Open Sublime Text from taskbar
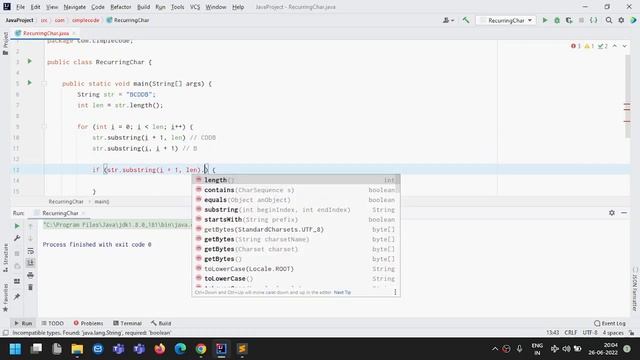This screenshot has height=360, width=640. pyautogui.click(x=242, y=349)
